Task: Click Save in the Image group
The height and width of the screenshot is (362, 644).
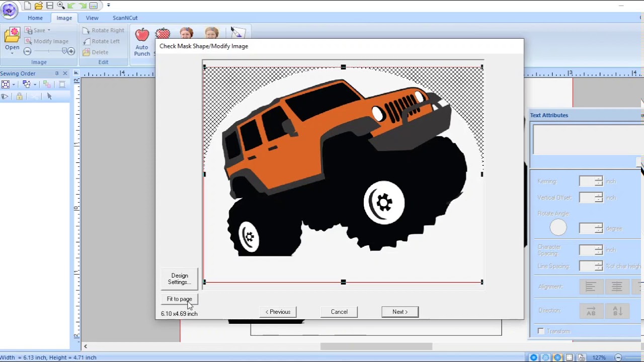Action: point(35,30)
